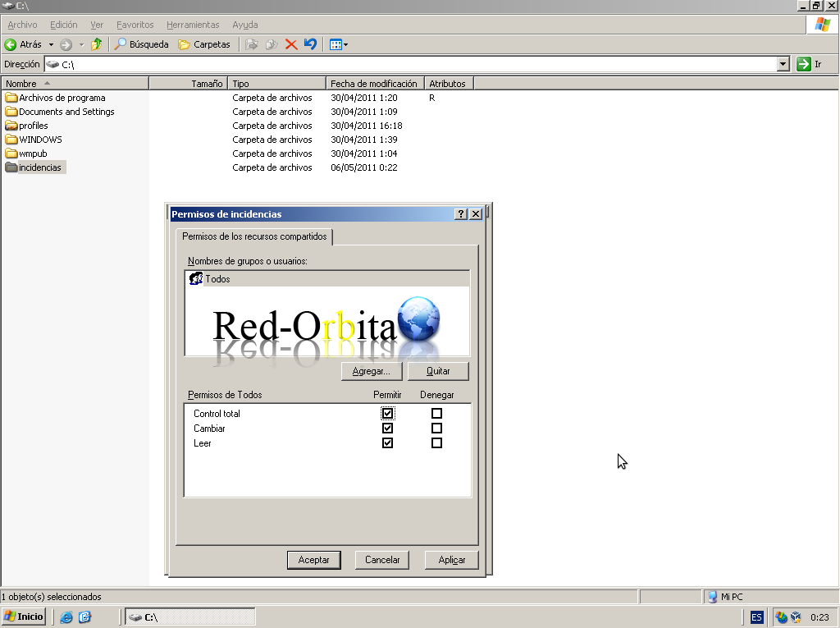The image size is (840, 628).
Task: Click the tray icon left of the clock
Action: (x=796, y=617)
